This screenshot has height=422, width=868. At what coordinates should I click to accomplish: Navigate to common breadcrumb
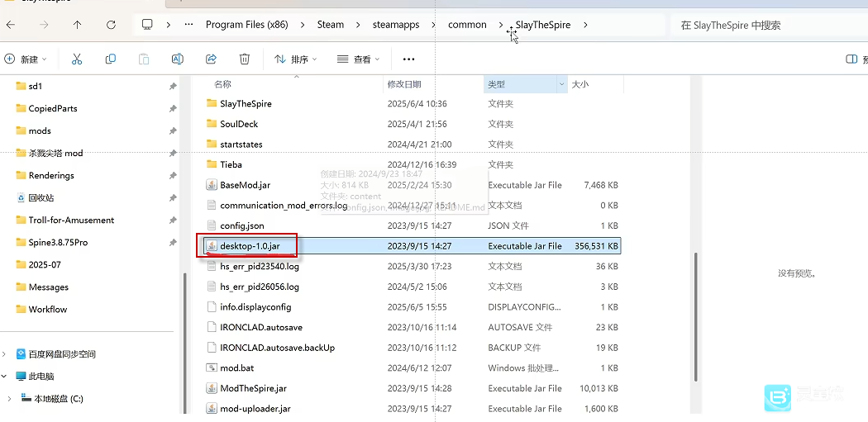click(467, 25)
